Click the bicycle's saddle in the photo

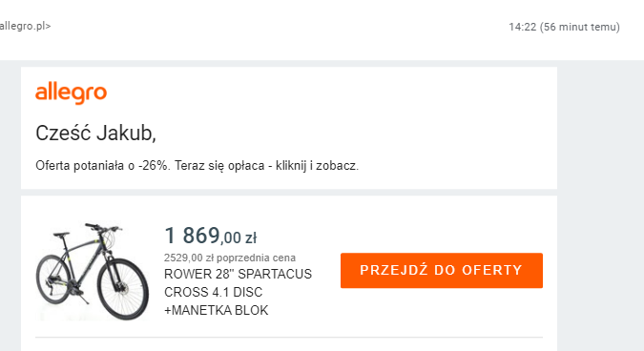tap(61, 235)
